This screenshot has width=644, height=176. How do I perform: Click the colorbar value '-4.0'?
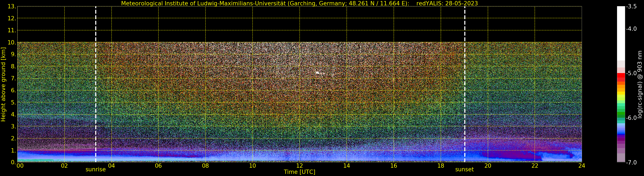pos(631,29)
